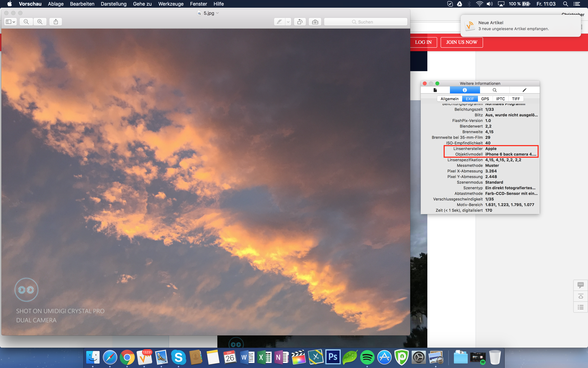
Task: Click JOIN US NOW button in browser
Action: 461,42
